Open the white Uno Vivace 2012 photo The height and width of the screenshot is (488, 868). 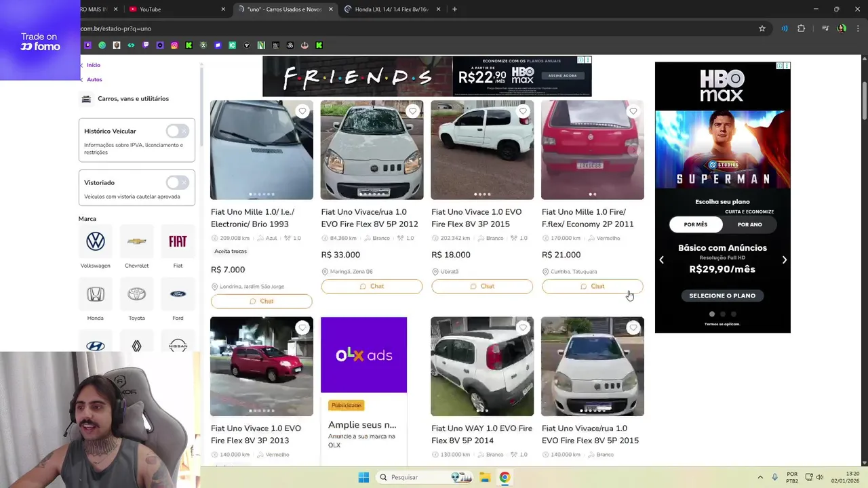[372, 150]
